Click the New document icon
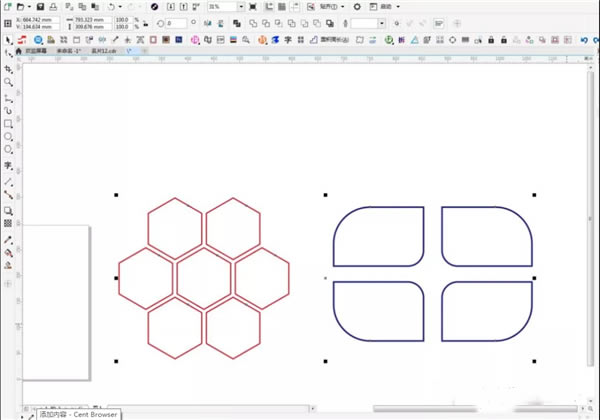Viewport: 600px width, 420px height. (7, 7)
